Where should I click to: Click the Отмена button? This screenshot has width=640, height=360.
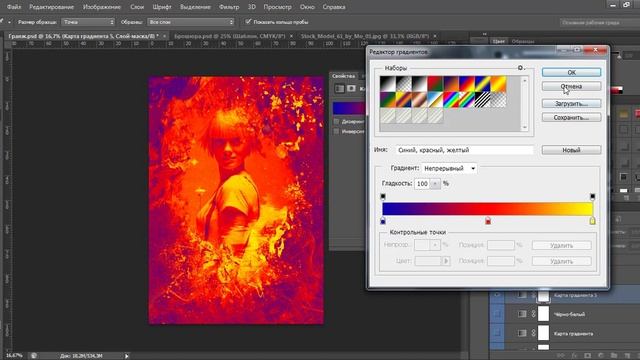(571, 86)
